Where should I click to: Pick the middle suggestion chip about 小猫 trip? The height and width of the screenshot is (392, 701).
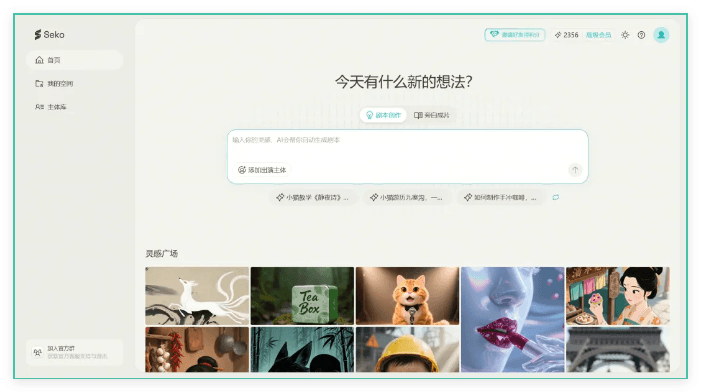[406, 197]
